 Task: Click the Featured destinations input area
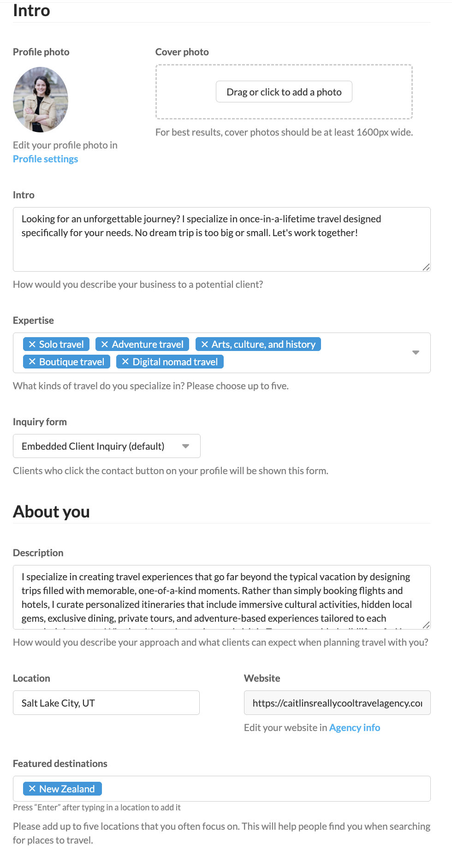click(263, 789)
